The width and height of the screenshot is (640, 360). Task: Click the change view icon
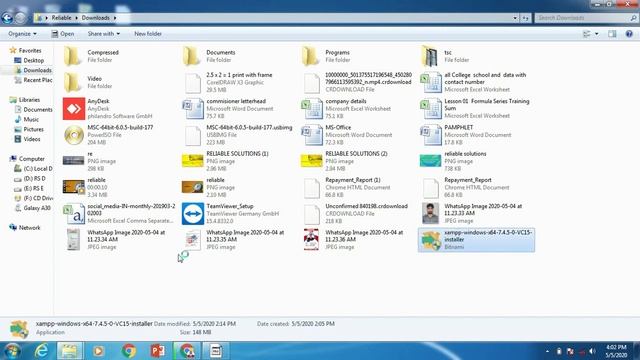(x=587, y=34)
